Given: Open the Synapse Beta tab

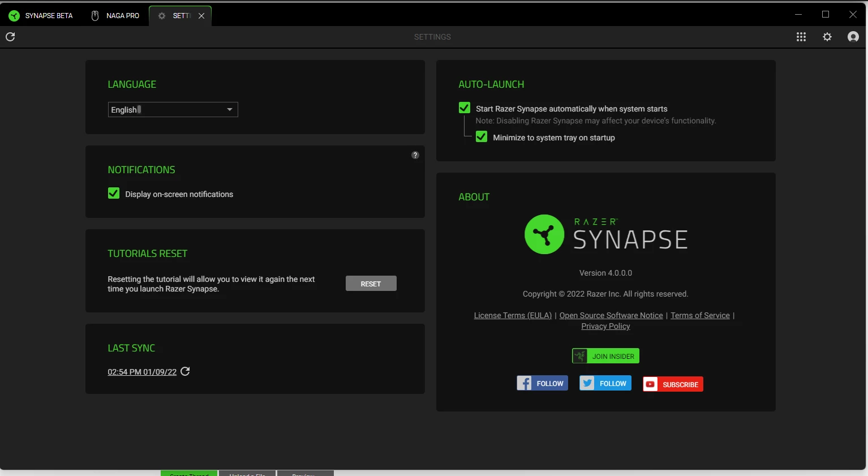Looking at the screenshot, I should 41,16.
